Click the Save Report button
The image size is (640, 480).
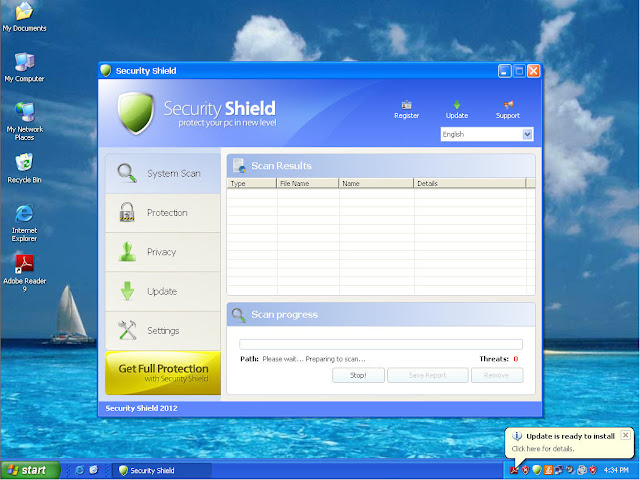pos(427,375)
